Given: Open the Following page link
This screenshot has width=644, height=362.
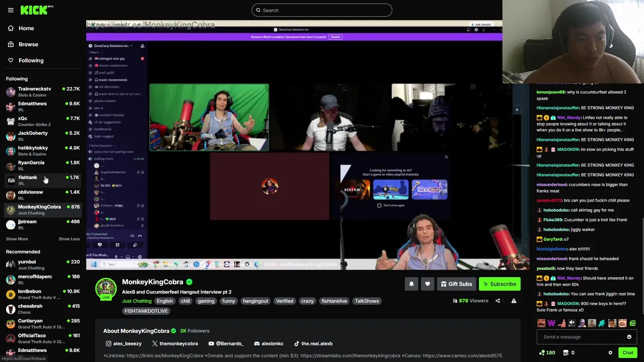Looking at the screenshot, I should [31, 60].
